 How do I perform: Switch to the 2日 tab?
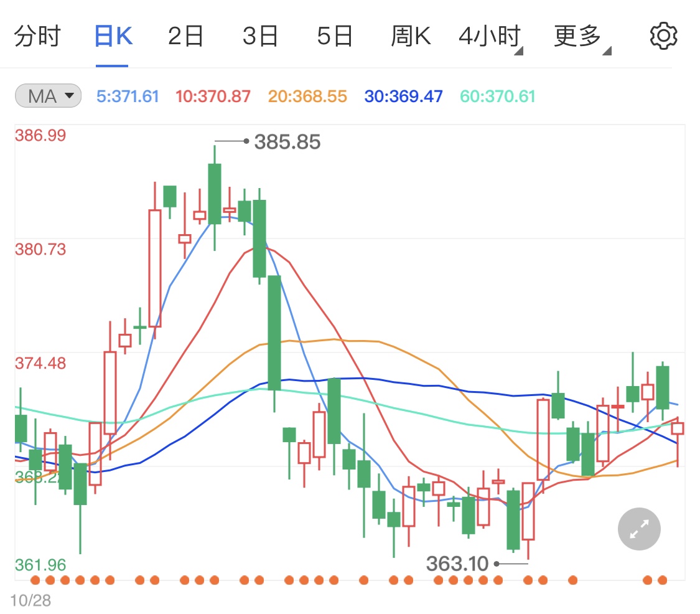185,36
